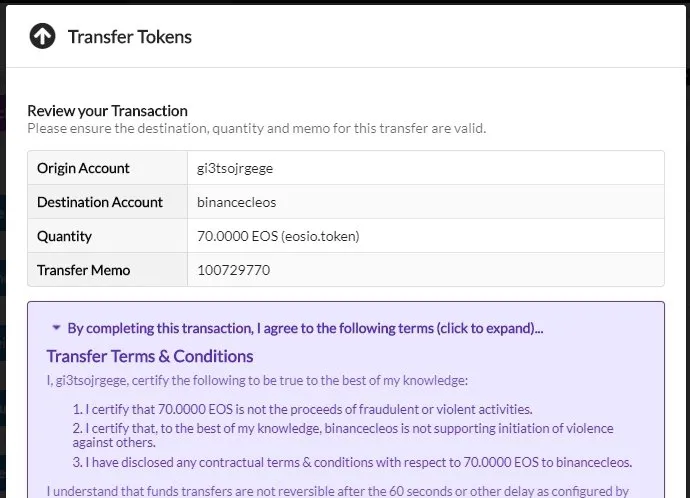The image size is (690, 498).
Task: Click the 'By completing this transaction' expander text
Action: (305, 328)
